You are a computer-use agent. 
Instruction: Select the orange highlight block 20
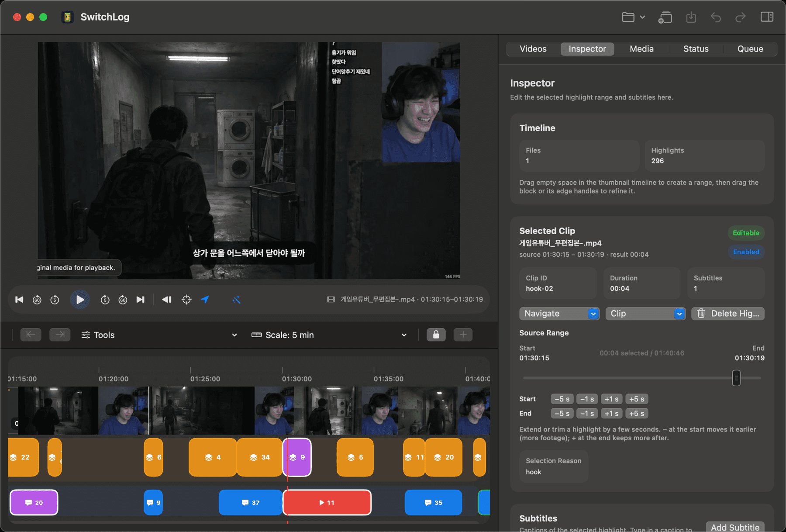(x=444, y=457)
